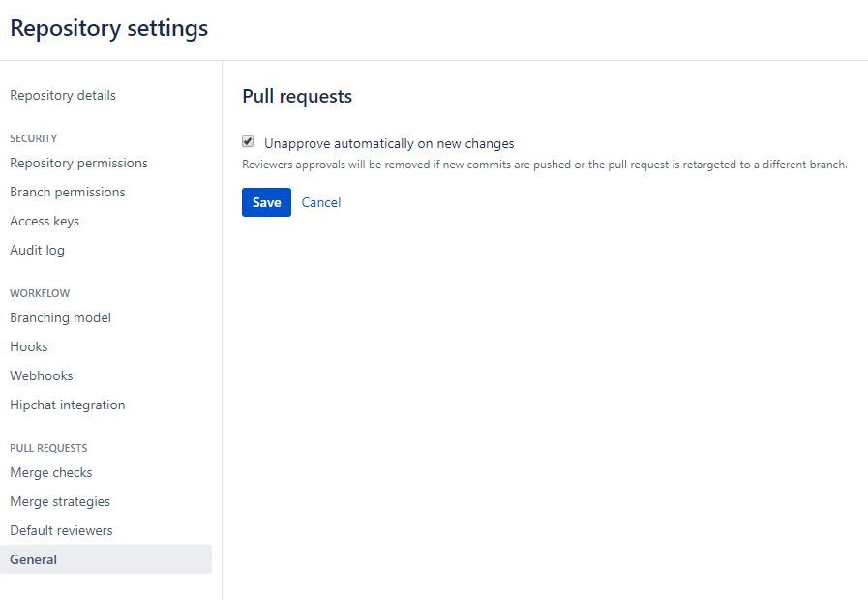Open the Default reviewers page

click(x=60, y=530)
